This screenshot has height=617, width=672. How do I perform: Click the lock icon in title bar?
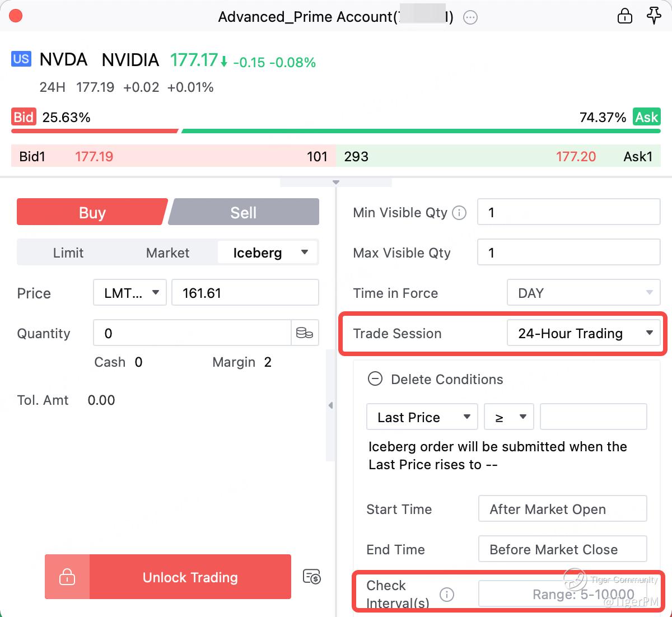pos(624,16)
